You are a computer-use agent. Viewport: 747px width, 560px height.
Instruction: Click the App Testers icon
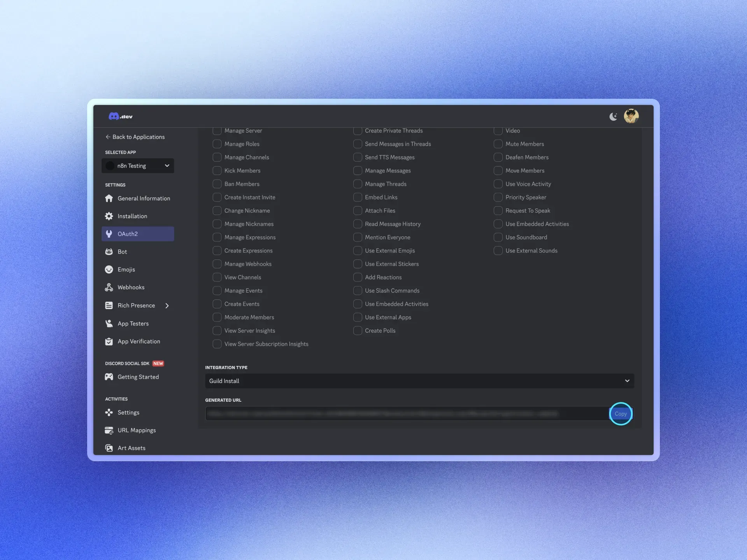(109, 324)
